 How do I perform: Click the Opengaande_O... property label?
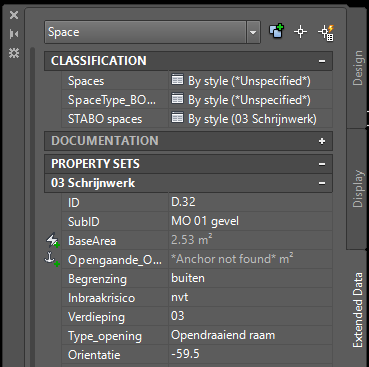(115, 260)
